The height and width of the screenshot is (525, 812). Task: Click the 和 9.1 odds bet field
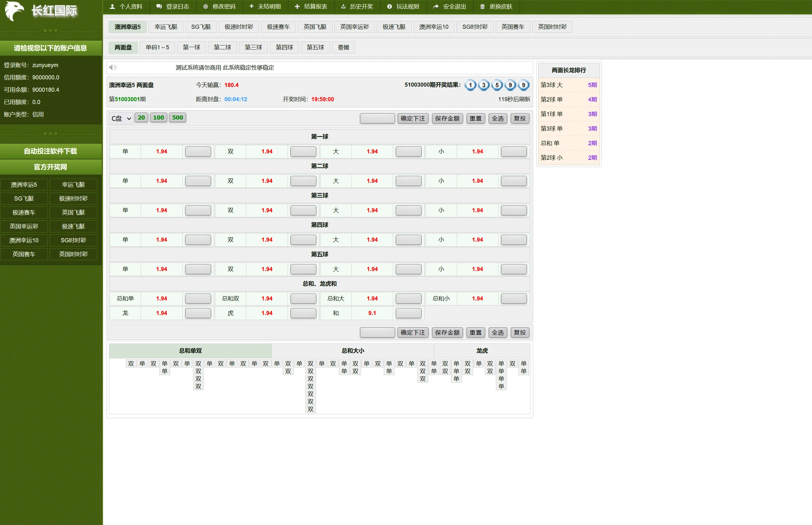408,313
